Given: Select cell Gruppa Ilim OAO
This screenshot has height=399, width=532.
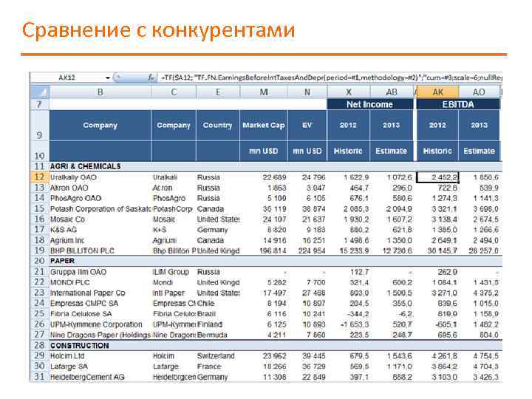Looking at the screenshot, I should pyautogui.click(x=100, y=272).
